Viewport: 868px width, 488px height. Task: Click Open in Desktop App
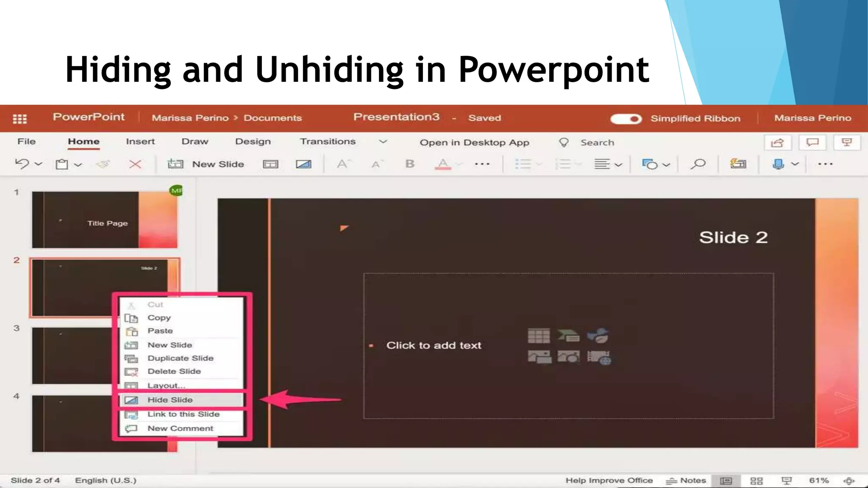(x=474, y=143)
